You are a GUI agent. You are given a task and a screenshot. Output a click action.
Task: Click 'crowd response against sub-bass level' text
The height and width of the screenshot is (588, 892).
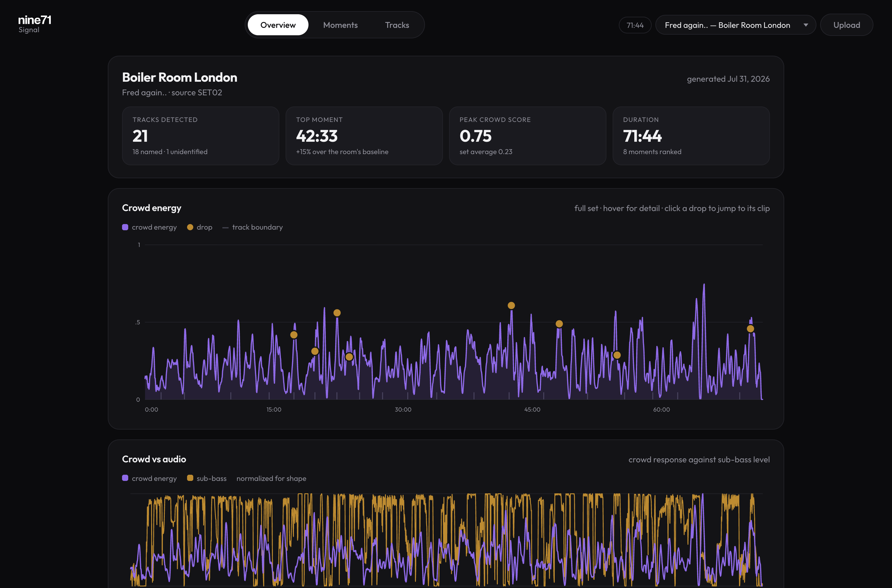pos(699,460)
